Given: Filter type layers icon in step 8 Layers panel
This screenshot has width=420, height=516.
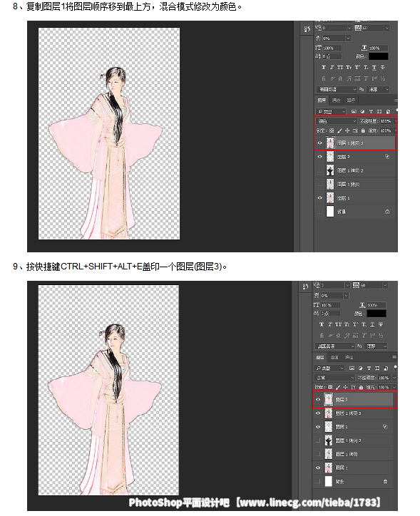Looking at the screenshot, I should click(x=371, y=112).
